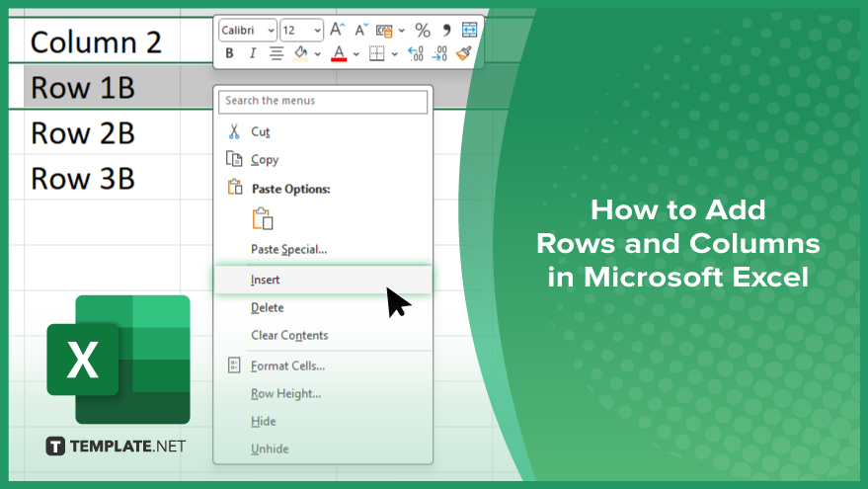Image resolution: width=868 pixels, height=489 pixels.
Task: Apply the fill color bucket
Action: (300, 53)
